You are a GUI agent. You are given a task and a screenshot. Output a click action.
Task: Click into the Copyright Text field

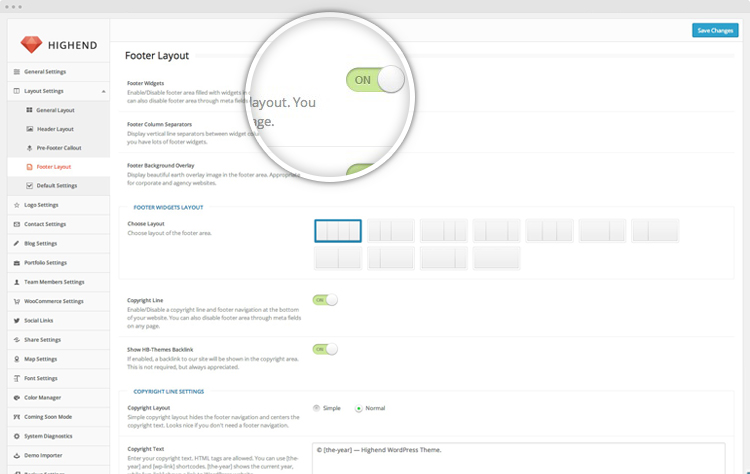[518, 458]
